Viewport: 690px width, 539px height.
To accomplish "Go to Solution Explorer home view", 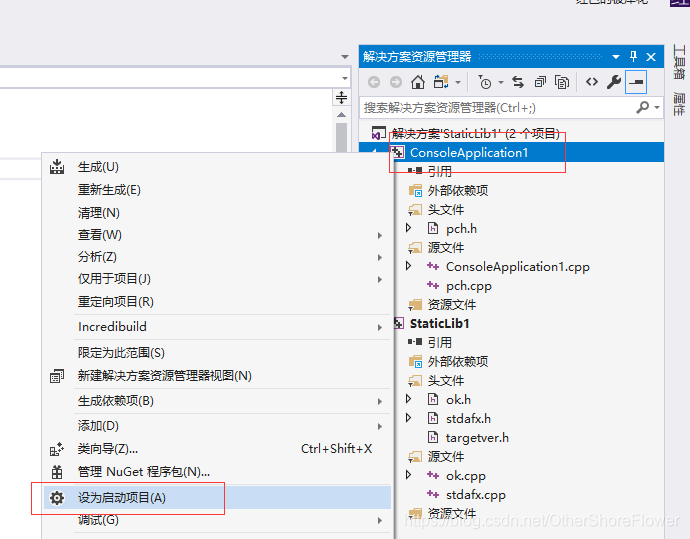I will pyautogui.click(x=418, y=82).
